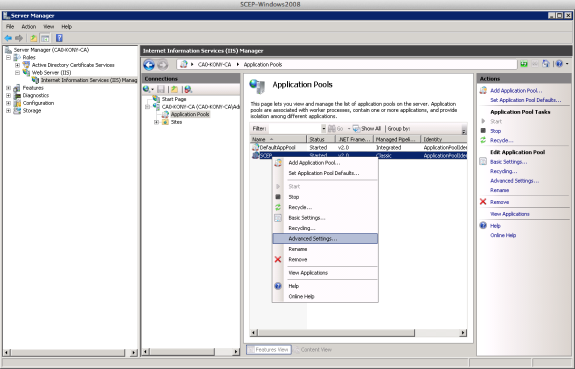Switch to Content View tab
The width and height of the screenshot is (575, 369).
coord(313,350)
